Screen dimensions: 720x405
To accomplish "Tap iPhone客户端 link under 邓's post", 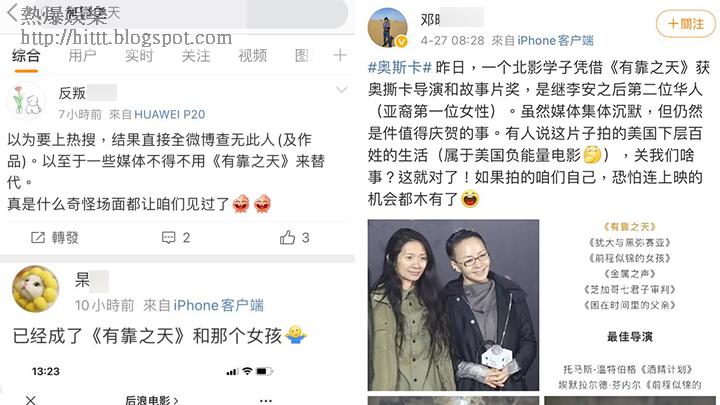I will coord(555,40).
